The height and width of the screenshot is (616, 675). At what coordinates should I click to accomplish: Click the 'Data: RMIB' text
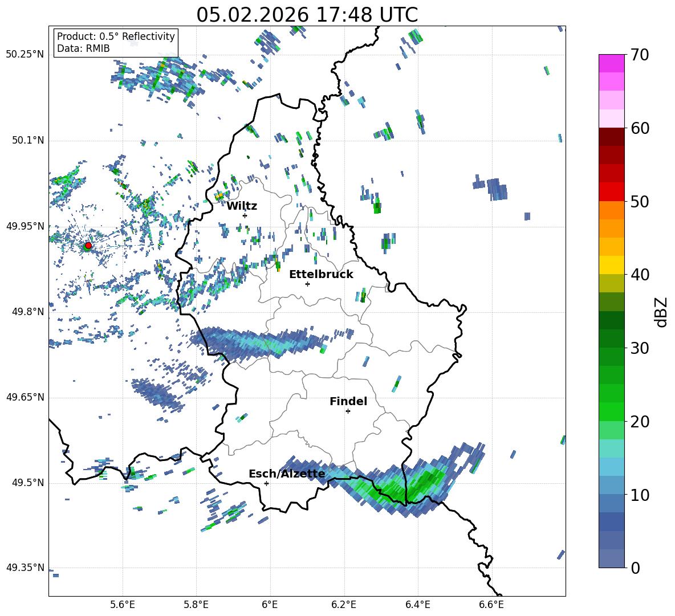[83, 48]
